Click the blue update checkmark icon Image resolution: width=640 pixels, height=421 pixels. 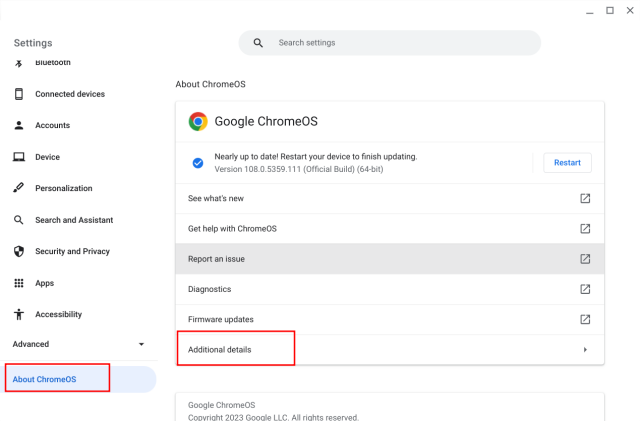[198, 163]
